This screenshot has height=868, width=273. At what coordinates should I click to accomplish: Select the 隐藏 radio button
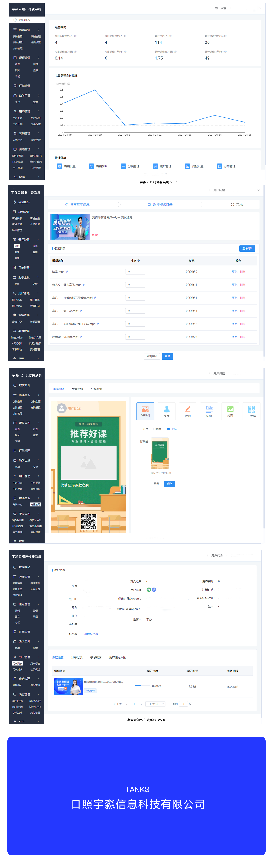click(152, 429)
